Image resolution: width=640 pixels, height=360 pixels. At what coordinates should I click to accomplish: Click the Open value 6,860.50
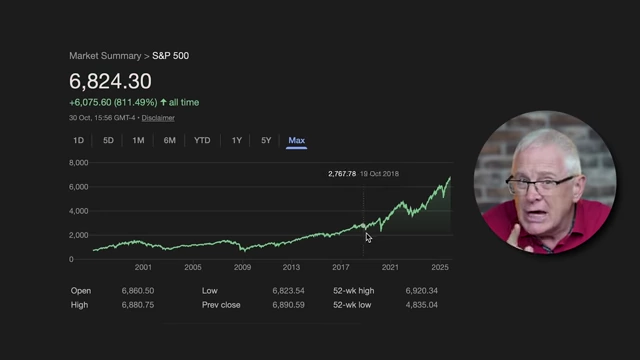[x=138, y=291]
